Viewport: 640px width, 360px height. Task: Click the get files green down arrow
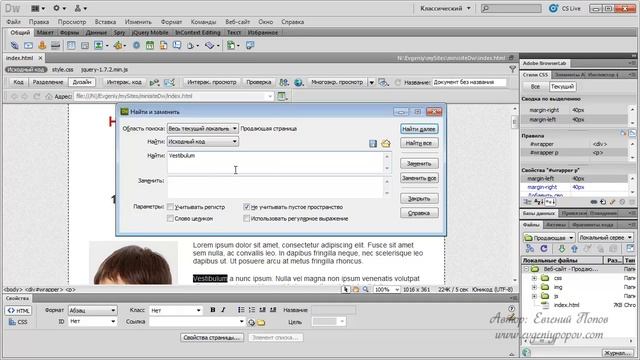point(562,248)
